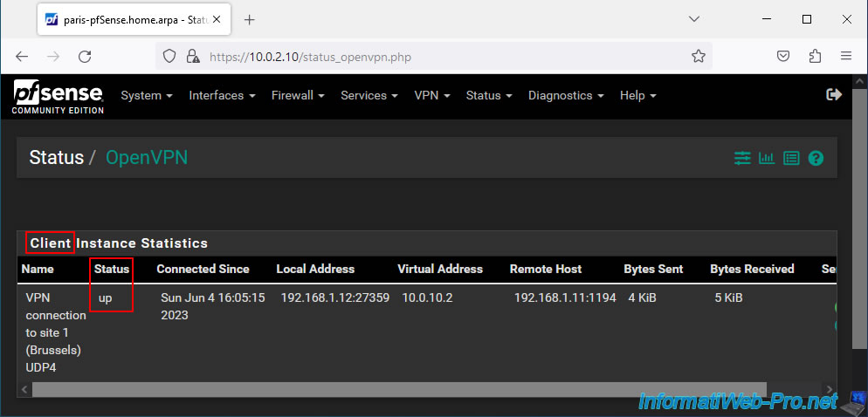Open the Firefox hamburger menu
Screen dimensions: 868x417
[846, 57]
